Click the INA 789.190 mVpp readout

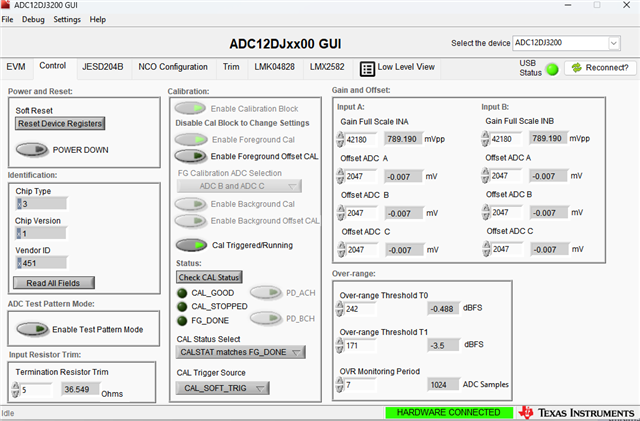[402, 139]
